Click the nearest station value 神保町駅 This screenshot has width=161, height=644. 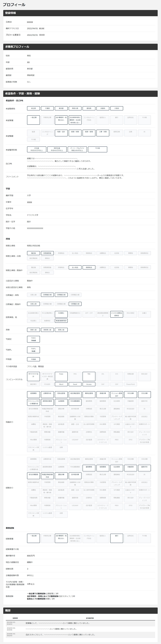click(x=31, y=75)
